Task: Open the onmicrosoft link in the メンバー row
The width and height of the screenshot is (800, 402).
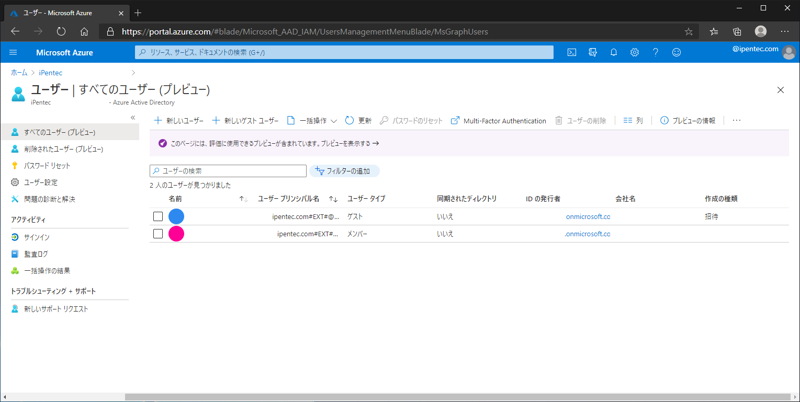Action: click(587, 234)
